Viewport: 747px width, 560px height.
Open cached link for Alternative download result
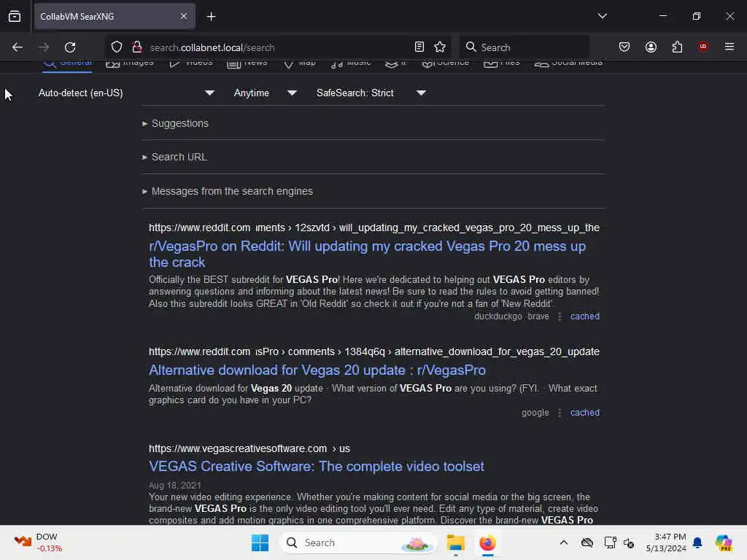pyautogui.click(x=585, y=413)
